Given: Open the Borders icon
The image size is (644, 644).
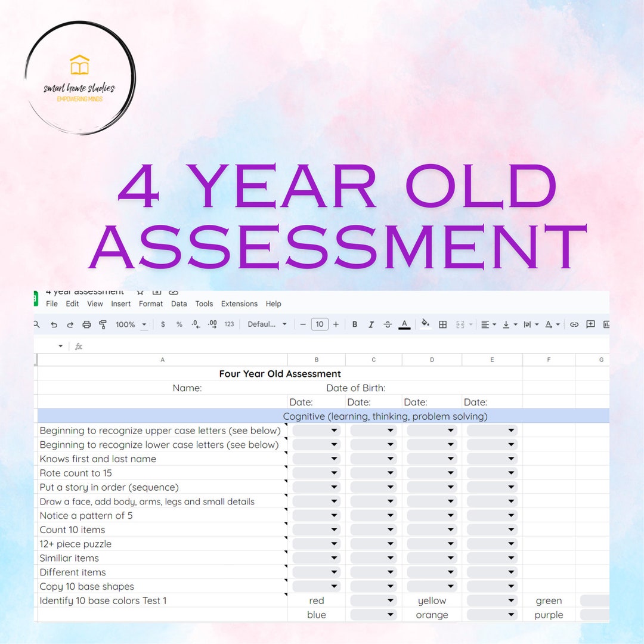Looking at the screenshot, I should 442,324.
